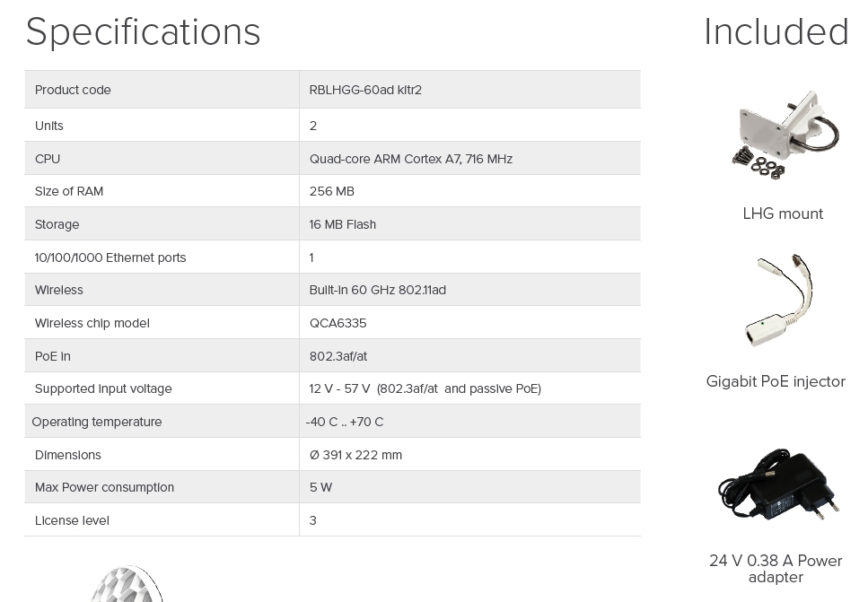
Task: Click the CPU value Quad-core ARM Cortex A7
Action: 410,159
